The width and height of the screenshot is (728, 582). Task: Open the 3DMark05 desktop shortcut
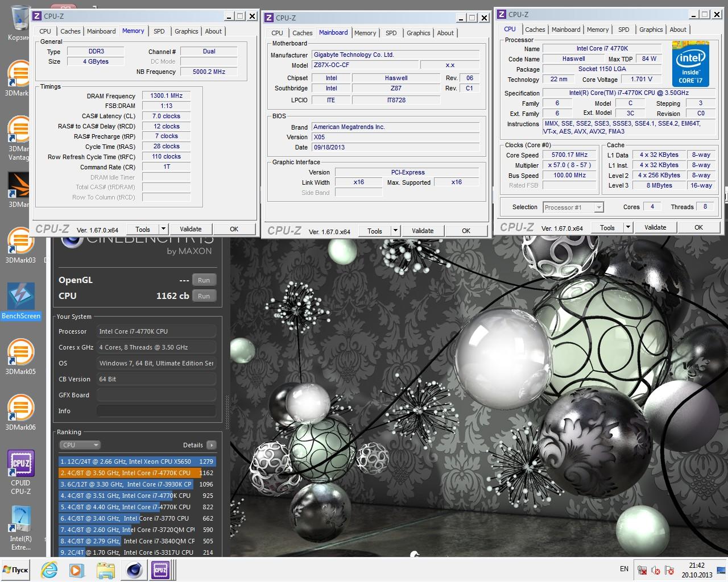[20, 357]
